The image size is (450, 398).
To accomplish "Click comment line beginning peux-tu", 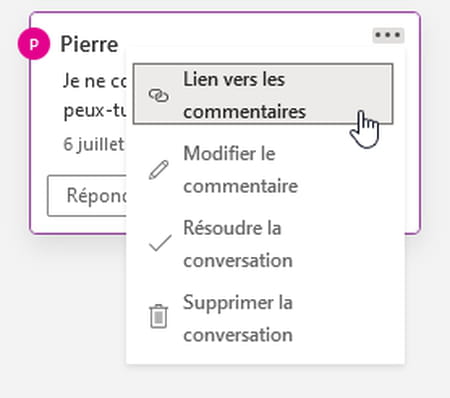I will [95, 111].
